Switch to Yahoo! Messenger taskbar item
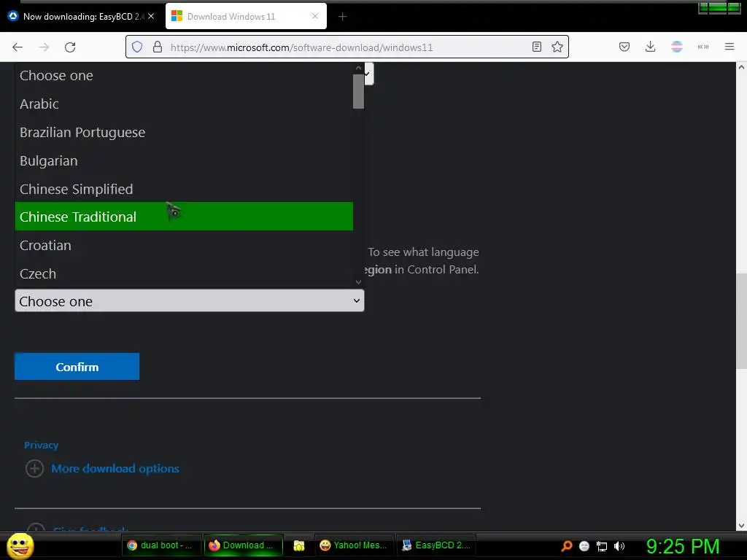The height and width of the screenshot is (560, 747). [354, 545]
